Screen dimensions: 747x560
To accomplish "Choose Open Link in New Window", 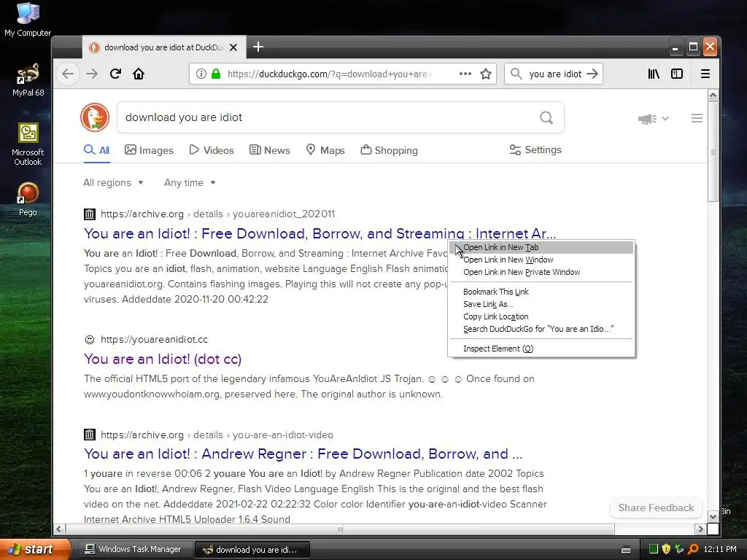I will (541, 260).
